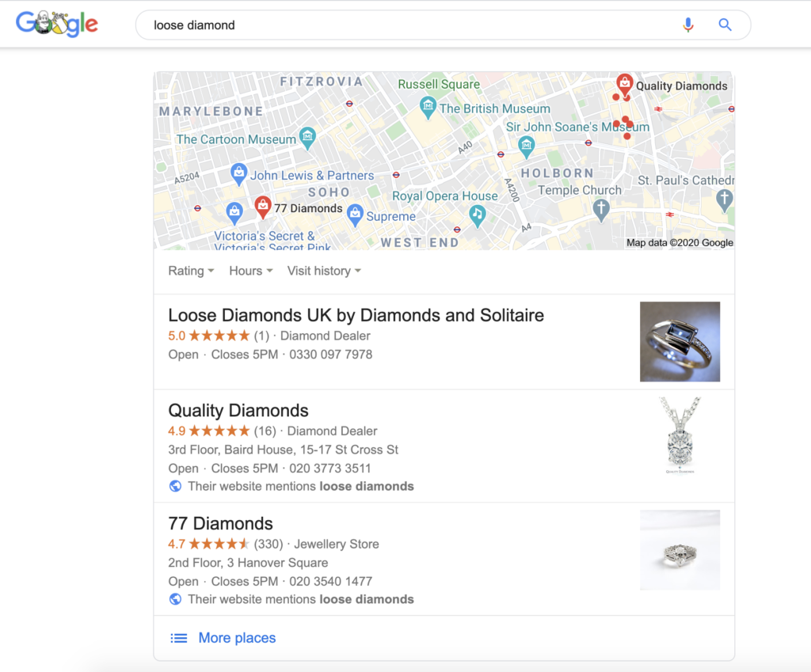Click the Supreme shopping pin on map
811x672 pixels.
click(x=355, y=215)
